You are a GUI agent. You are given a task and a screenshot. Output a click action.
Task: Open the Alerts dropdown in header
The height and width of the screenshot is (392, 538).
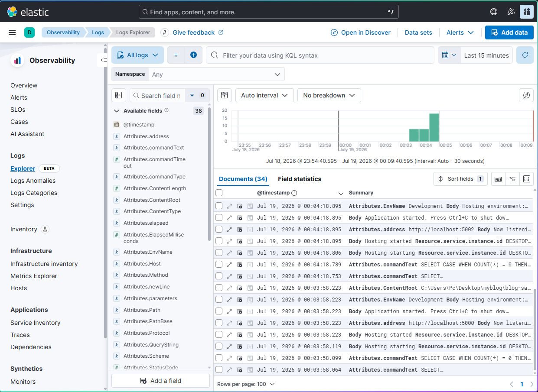point(460,32)
